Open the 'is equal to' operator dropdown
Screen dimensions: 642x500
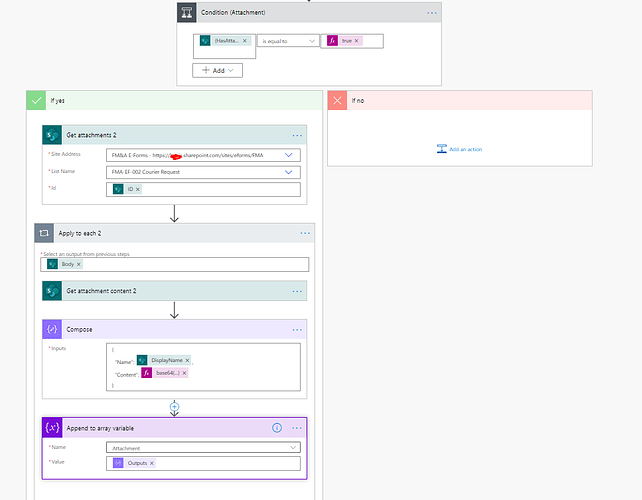point(288,41)
